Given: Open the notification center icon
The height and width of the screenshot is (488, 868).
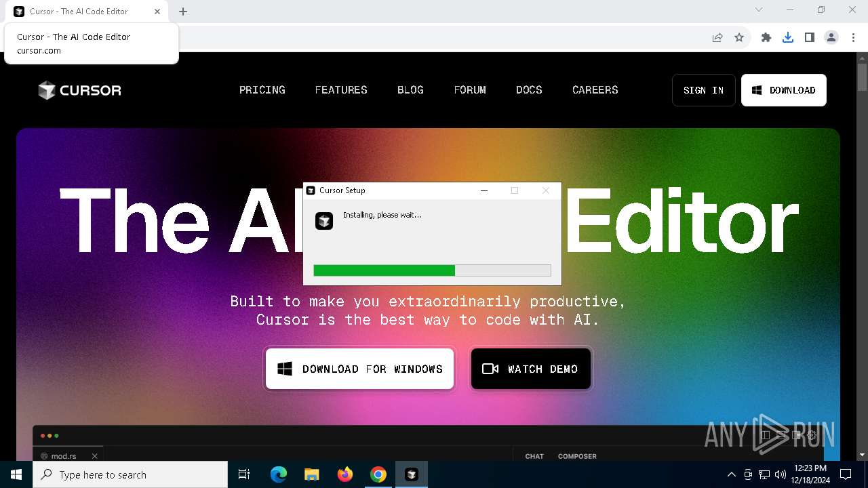Looking at the screenshot, I should coord(846,474).
